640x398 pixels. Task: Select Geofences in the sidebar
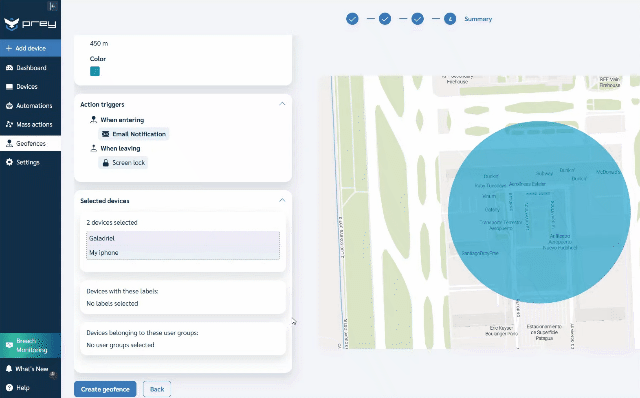click(30, 144)
